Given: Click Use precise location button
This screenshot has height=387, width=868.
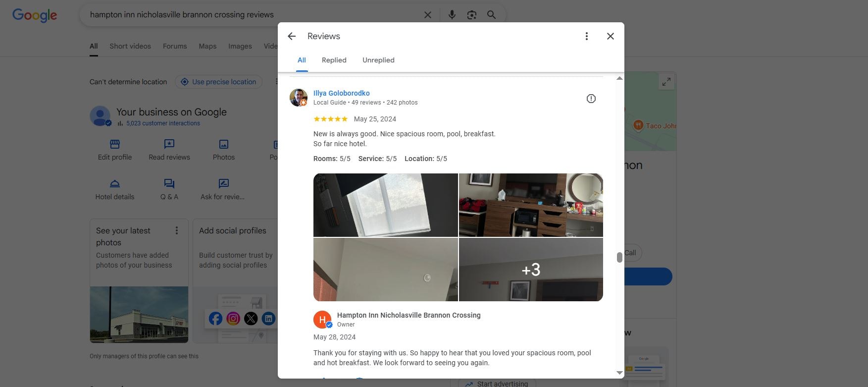Looking at the screenshot, I should (219, 82).
